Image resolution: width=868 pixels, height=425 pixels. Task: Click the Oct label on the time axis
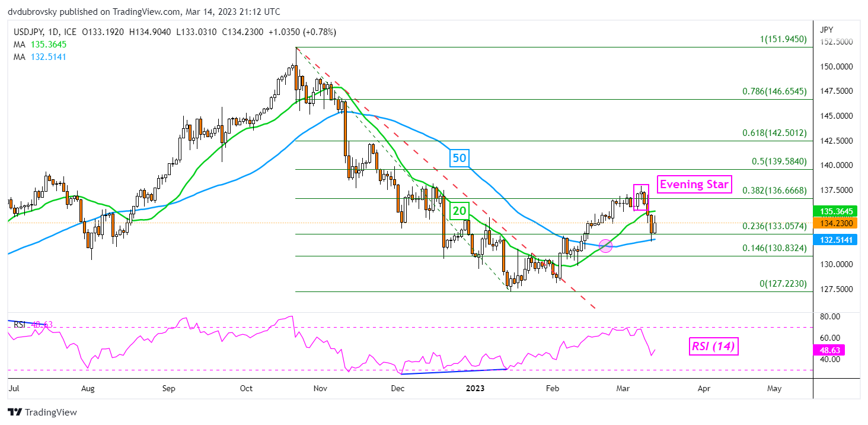click(x=247, y=389)
